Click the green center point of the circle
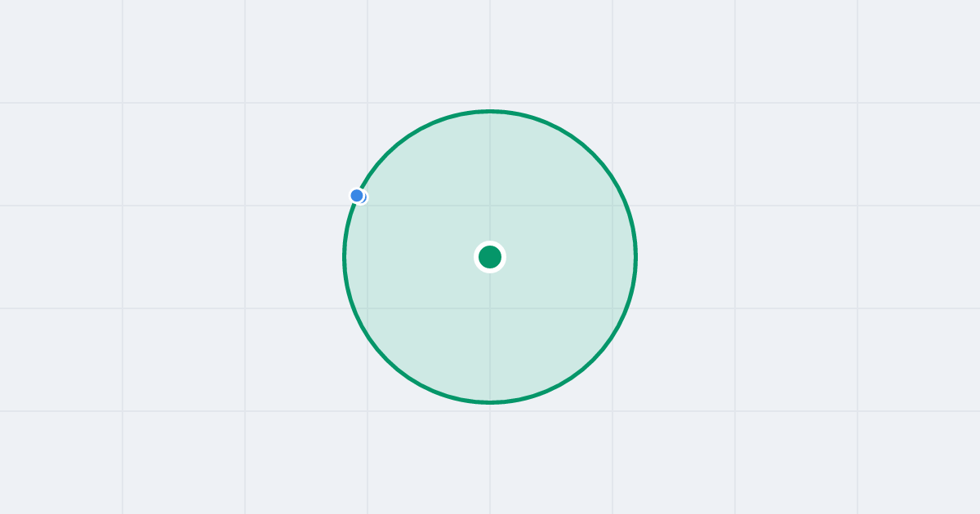This screenshot has height=514, width=980. coord(490,257)
